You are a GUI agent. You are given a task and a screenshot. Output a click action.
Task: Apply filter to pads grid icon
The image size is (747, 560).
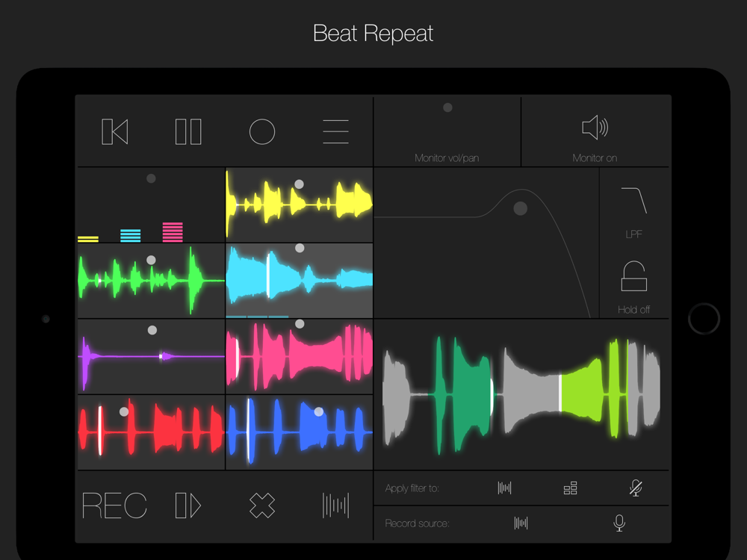point(570,488)
